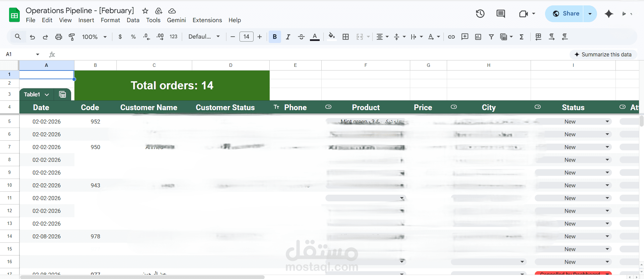Click the formula bar
Image resolution: width=644 pixels, height=279 pixels.
312,54
